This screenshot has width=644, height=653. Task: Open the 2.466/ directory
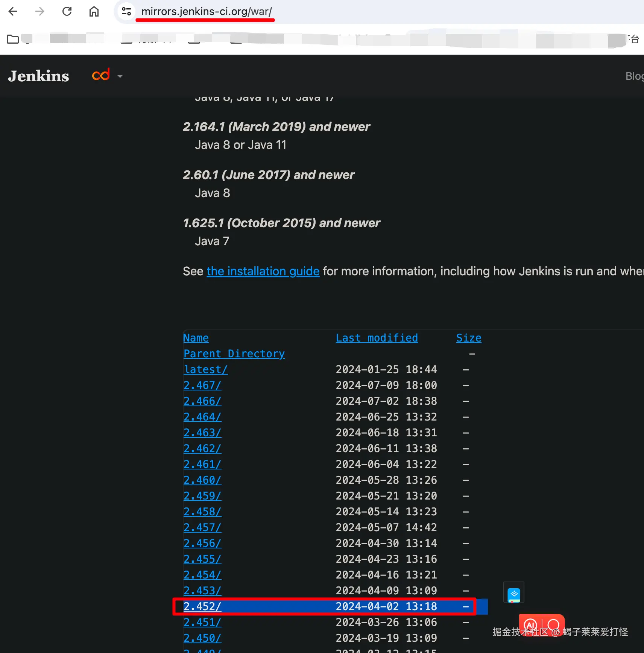[202, 401]
